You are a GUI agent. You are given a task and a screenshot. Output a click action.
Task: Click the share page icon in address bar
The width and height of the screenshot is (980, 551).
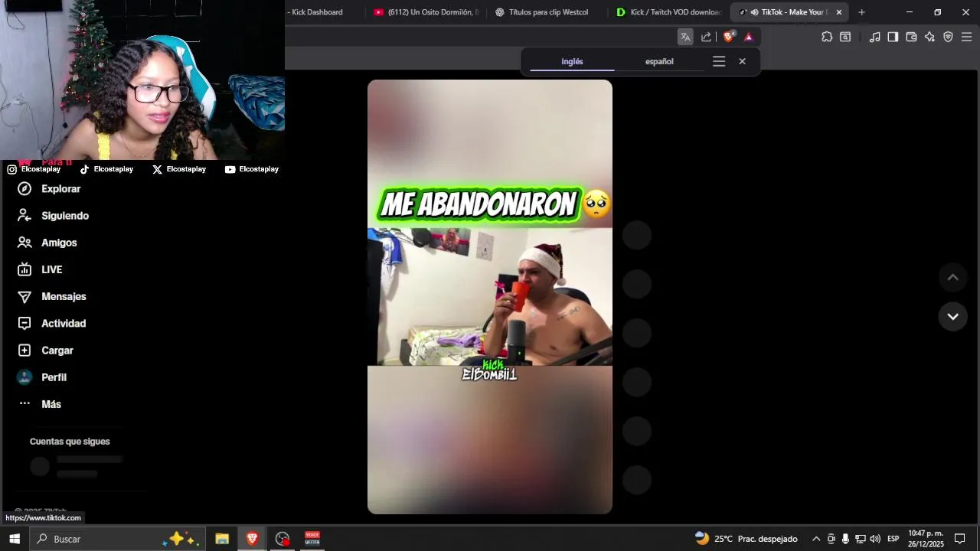tap(706, 37)
